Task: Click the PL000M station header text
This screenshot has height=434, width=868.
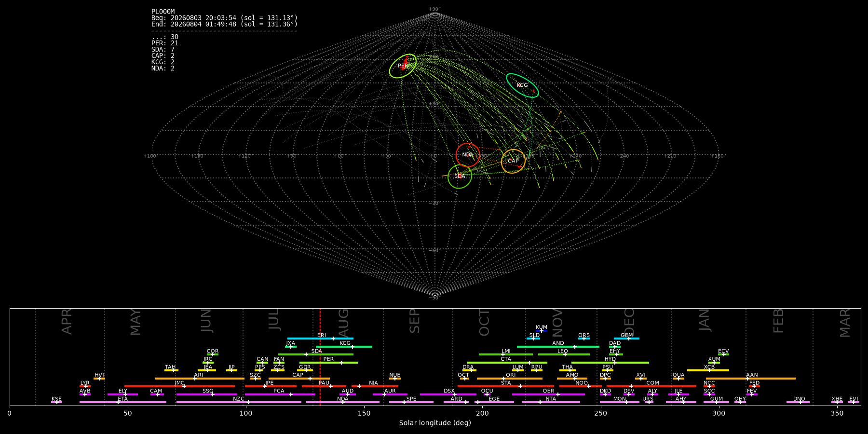Action: [x=163, y=12]
